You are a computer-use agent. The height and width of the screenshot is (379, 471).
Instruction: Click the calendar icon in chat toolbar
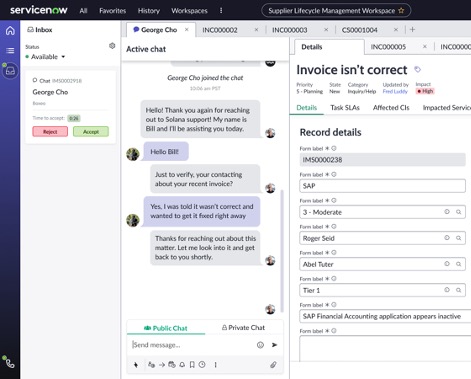(172, 365)
